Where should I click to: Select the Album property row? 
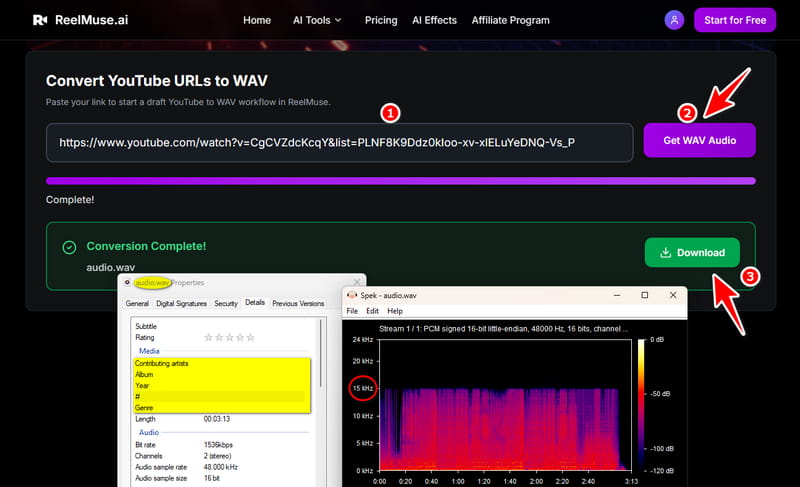pos(221,375)
